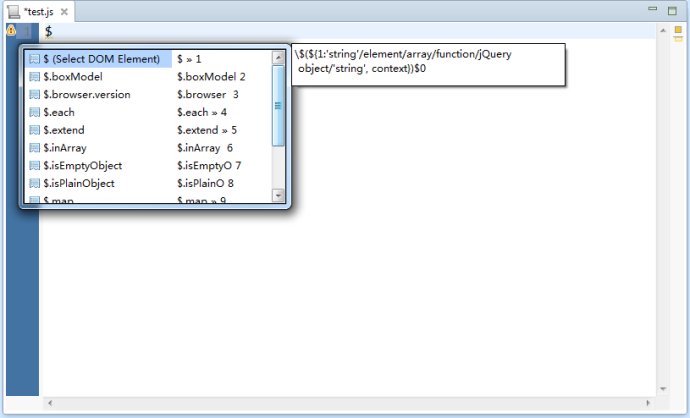
Task: Click the '$.browser 3' trigger entry
Action: [208, 95]
